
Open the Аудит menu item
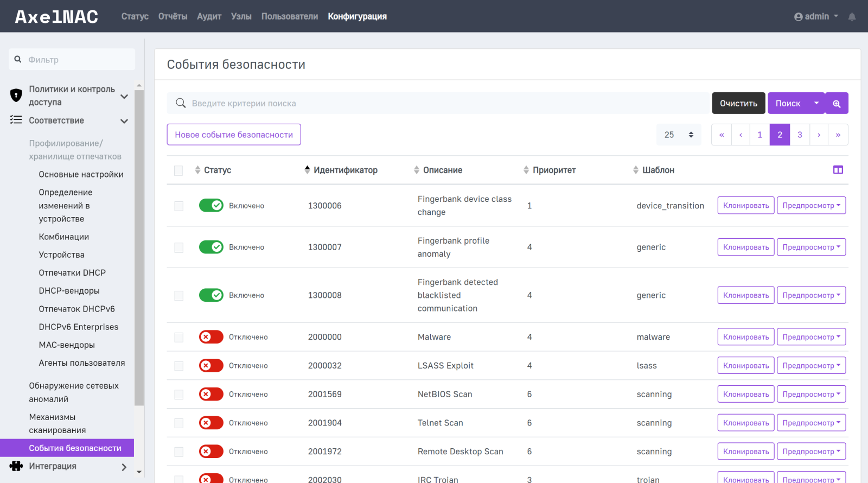pyautogui.click(x=209, y=17)
